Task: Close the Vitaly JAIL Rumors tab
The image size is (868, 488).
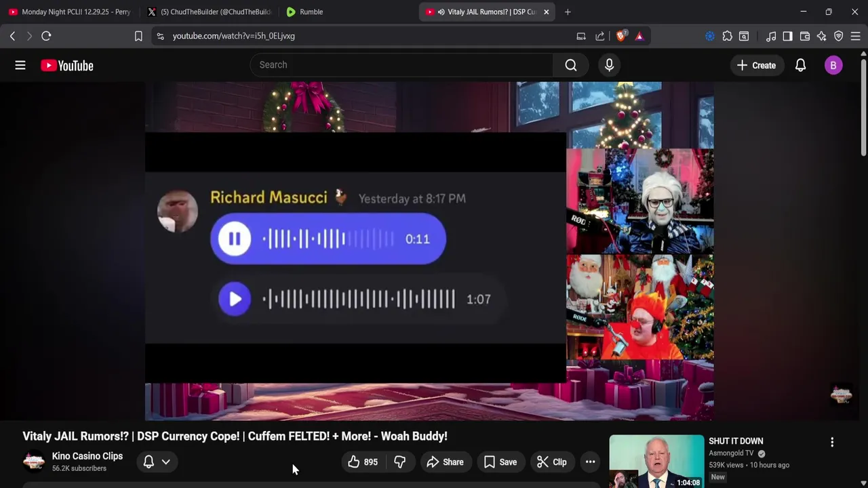Action: pyautogui.click(x=547, y=12)
